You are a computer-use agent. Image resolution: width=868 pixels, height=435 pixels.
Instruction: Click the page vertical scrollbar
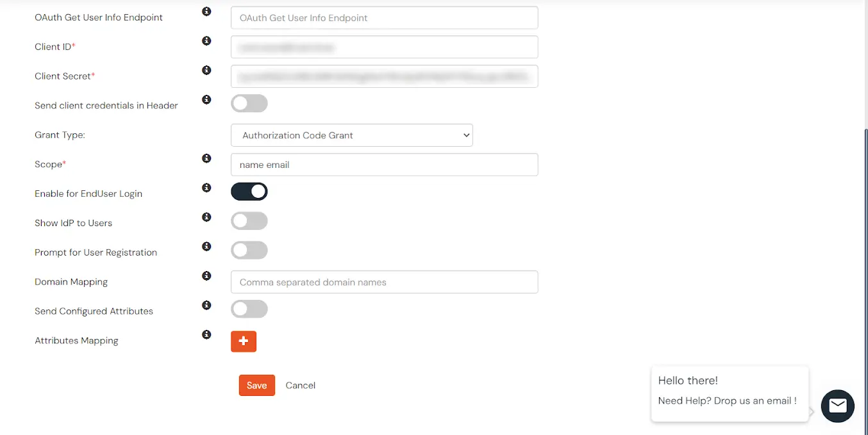click(865, 256)
